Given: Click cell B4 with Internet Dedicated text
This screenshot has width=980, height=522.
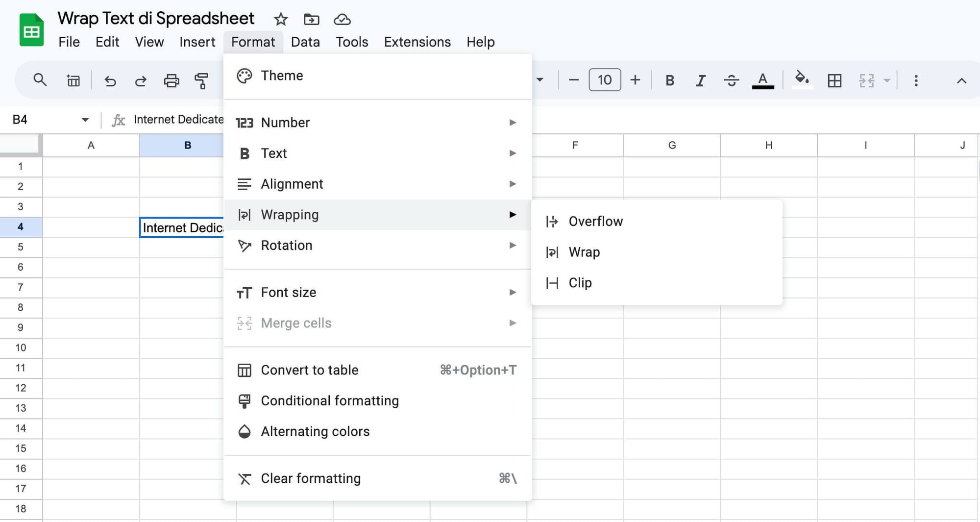Looking at the screenshot, I should 182,227.
